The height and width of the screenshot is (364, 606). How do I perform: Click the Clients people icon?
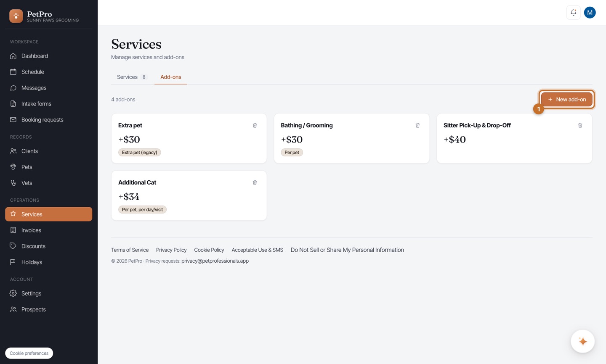point(13,151)
